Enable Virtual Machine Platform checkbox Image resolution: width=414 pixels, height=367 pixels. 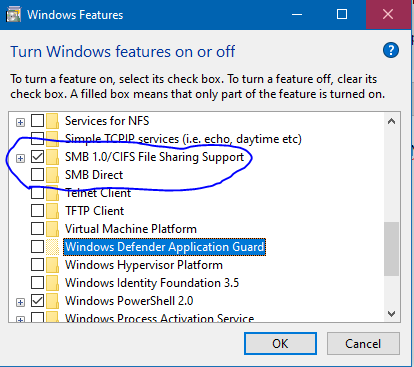click(x=37, y=229)
